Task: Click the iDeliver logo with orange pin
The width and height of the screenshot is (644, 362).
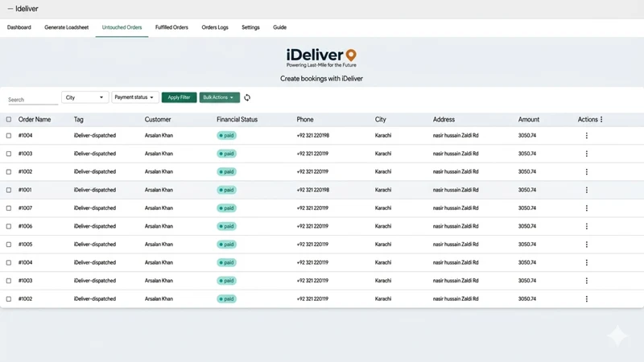Action: pos(321,58)
